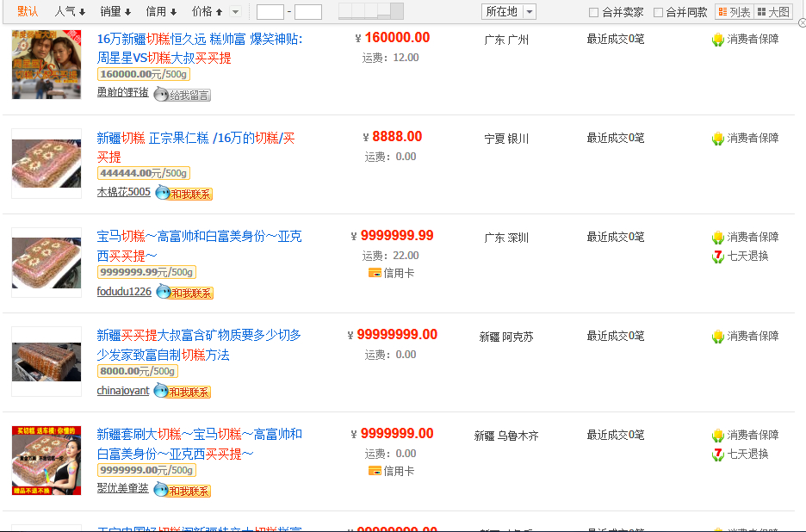Click unit price tag 8000.00元/500g

pyautogui.click(x=137, y=371)
